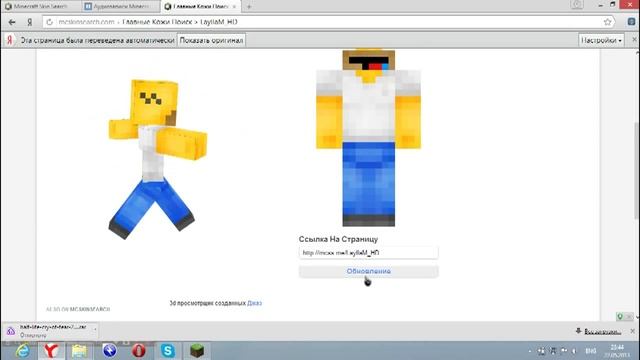Click the walking 3D skin preview
640x360 pixels.
(157, 159)
